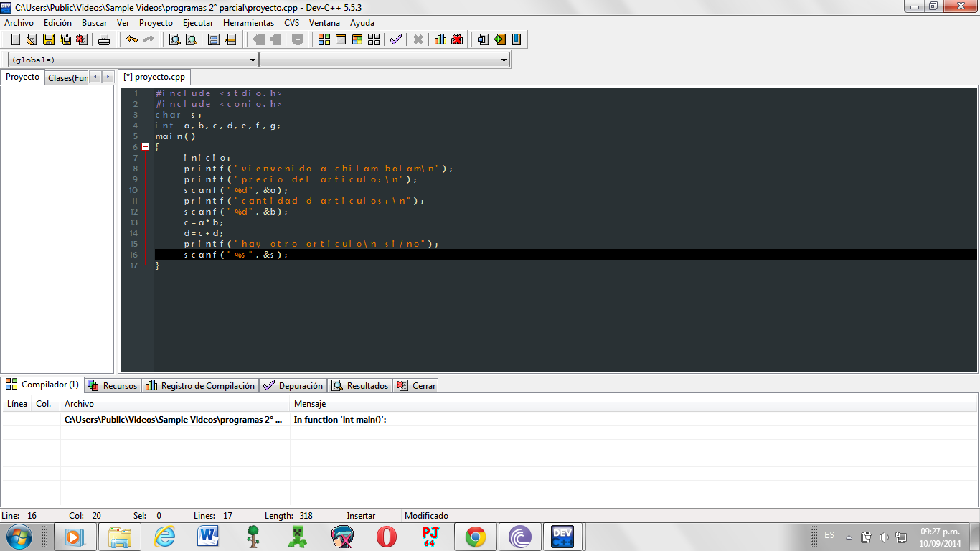The image size is (980, 551).
Task: Click the blue book toolbar icon
Action: 517,39
